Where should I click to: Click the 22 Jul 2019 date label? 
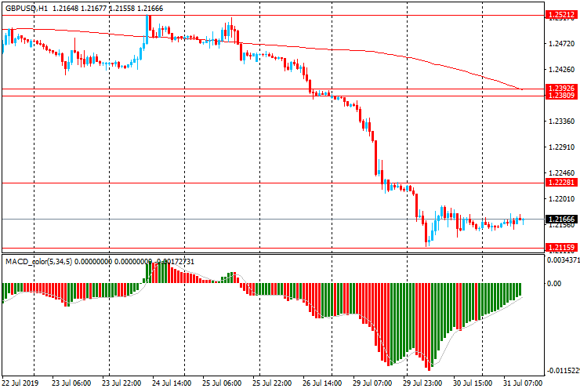(x=20, y=383)
